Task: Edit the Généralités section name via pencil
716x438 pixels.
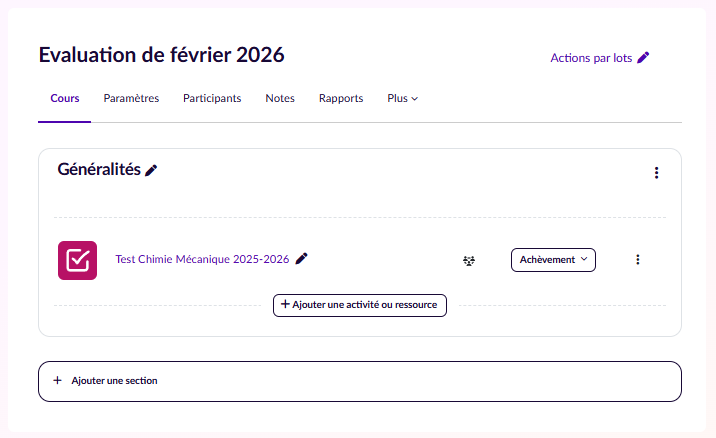Action: click(151, 170)
